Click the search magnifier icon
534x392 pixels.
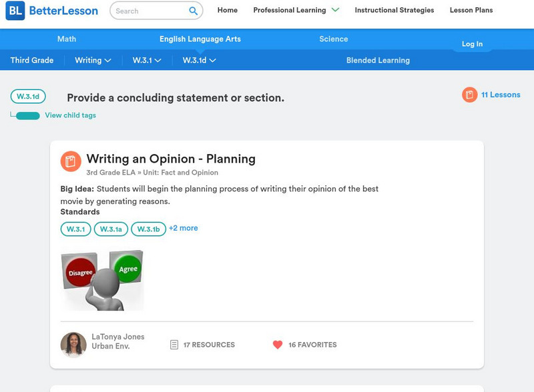click(193, 11)
